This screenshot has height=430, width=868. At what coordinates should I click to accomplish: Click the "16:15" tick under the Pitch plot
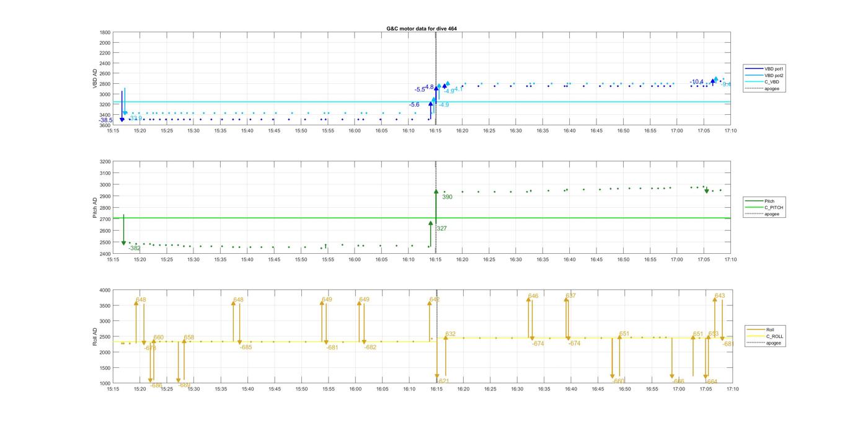(436, 260)
